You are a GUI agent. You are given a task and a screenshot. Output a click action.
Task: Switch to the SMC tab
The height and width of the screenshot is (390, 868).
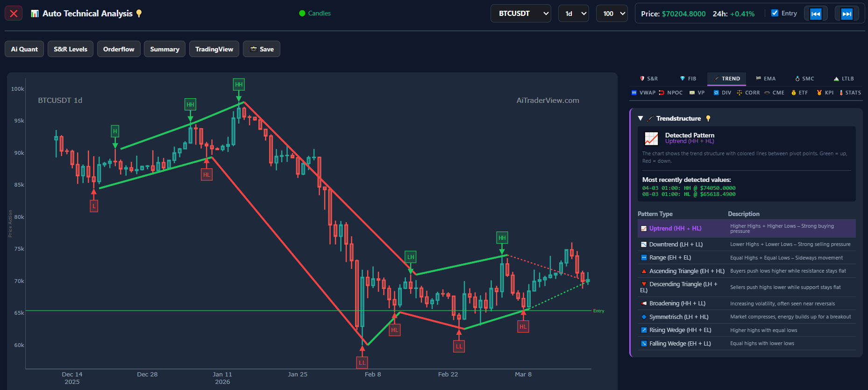coord(804,79)
